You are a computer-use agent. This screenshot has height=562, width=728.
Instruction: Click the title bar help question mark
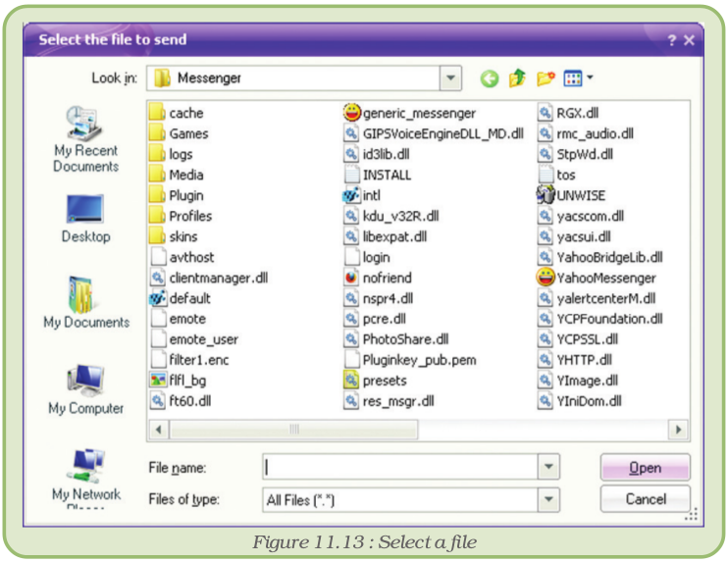tap(672, 40)
